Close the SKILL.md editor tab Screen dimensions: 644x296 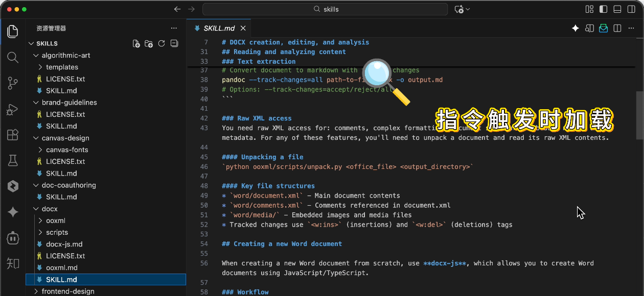(x=243, y=28)
